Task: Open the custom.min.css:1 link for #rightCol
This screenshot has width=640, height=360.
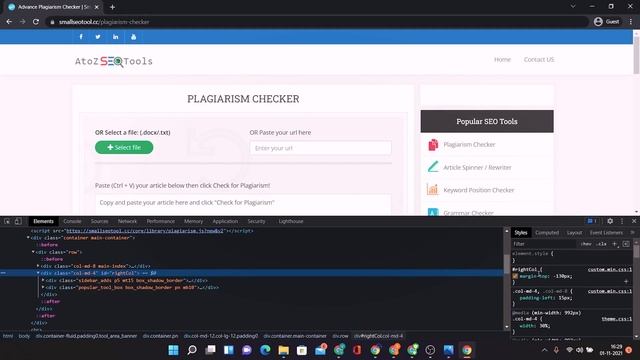Action: point(610,269)
